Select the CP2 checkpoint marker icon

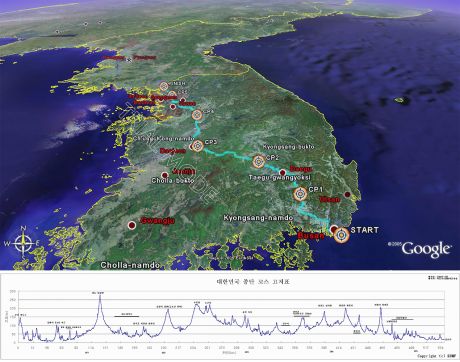[x=258, y=161]
